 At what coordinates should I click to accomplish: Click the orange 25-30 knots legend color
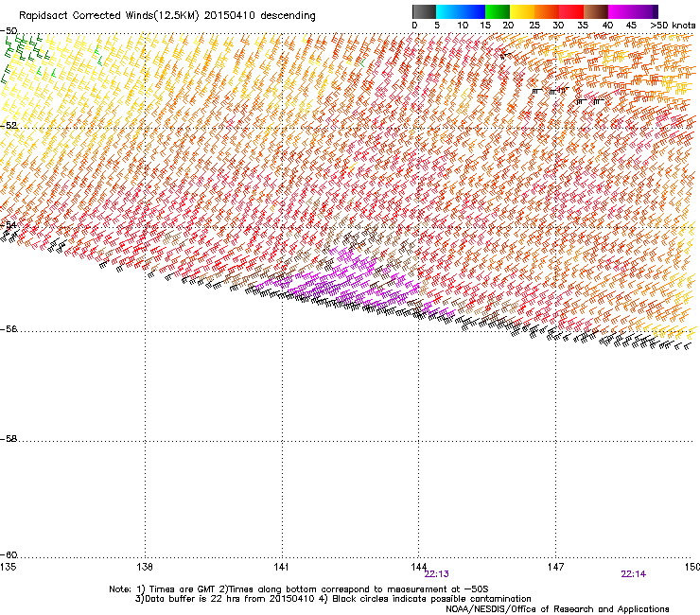(547, 11)
